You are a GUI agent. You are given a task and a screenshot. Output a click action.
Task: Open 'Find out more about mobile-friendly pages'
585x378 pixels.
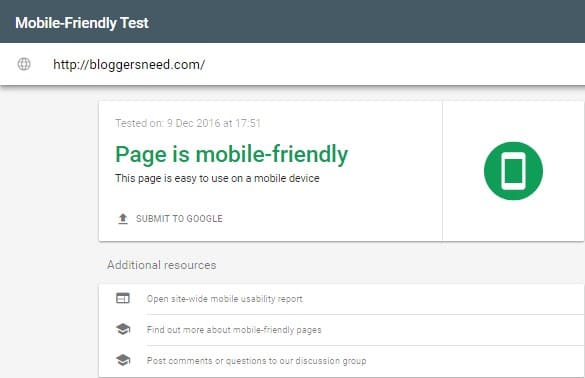tap(234, 330)
